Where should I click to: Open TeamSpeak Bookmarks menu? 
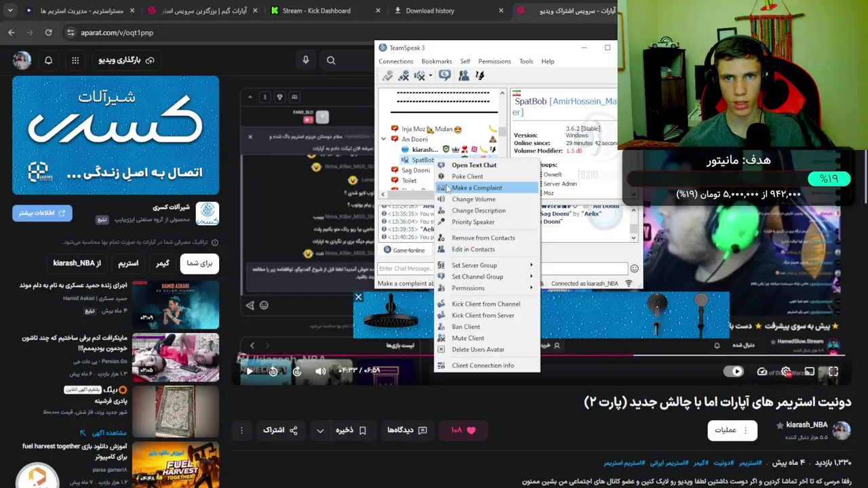[x=437, y=61]
